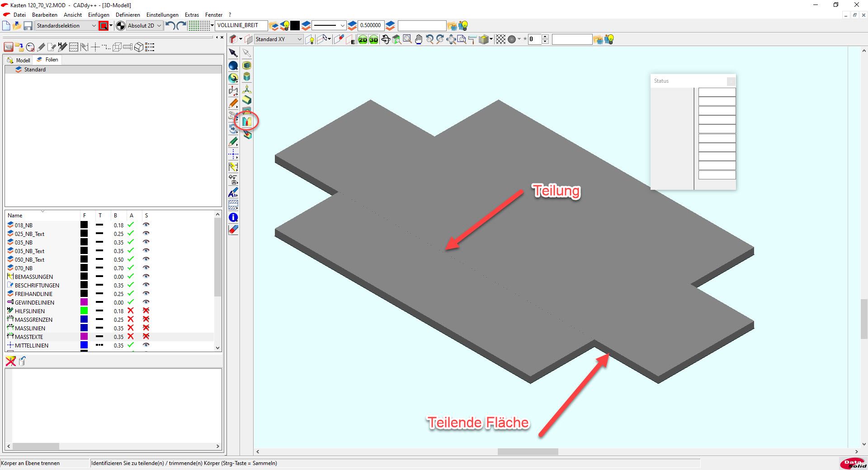Image resolution: width=868 pixels, height=470 pixels.
Task: Switch to the Folien tab
Action: (49, 60)
